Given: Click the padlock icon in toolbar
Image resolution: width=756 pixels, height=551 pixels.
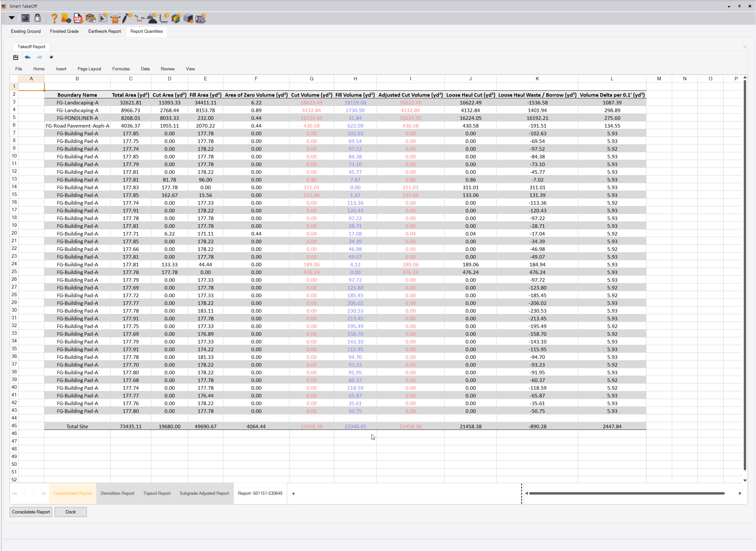Looking at the screenshot, I should (38, 18).
